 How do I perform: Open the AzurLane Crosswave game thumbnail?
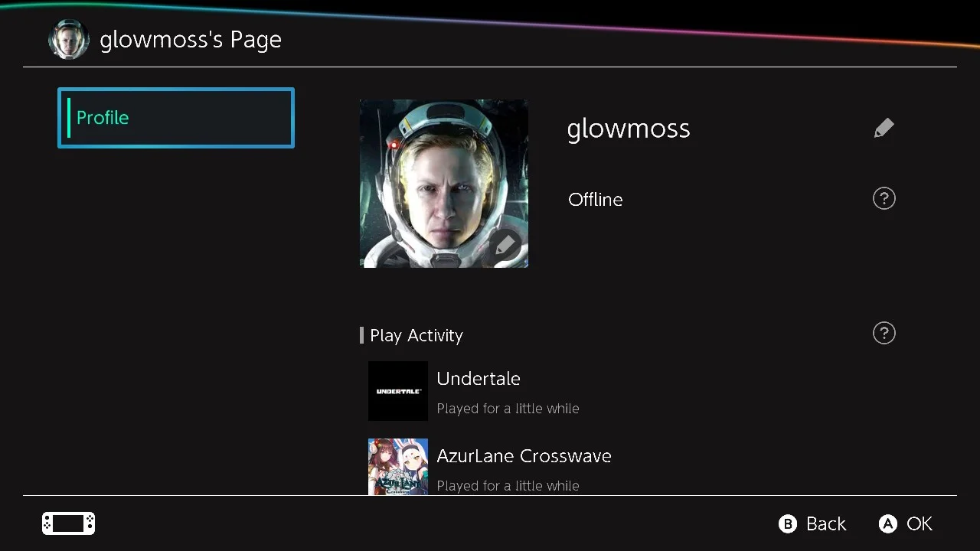398,467
